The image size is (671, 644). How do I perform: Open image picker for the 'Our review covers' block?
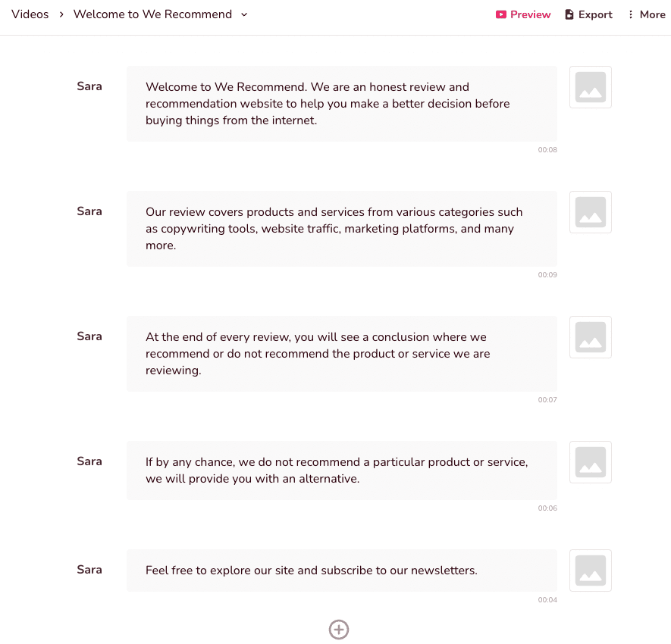click(x=590, y=212)
